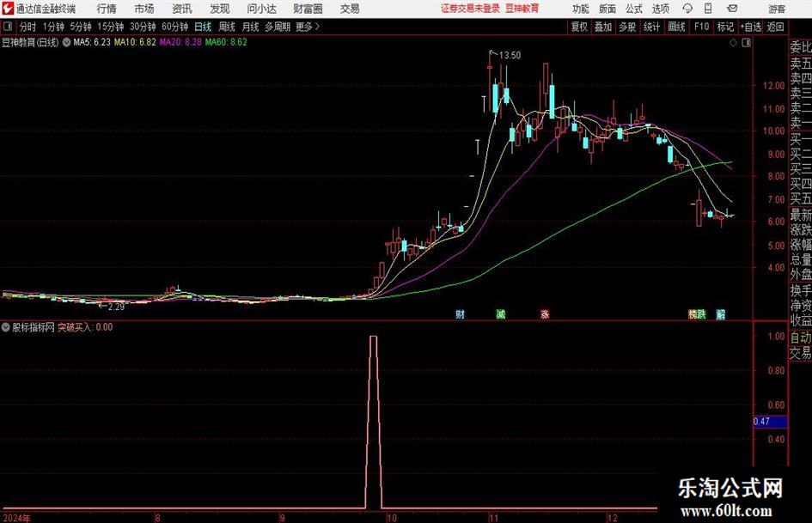Click the 涨 event marker on chart
This screenshot has height=523, width=812.
coord(545,313)
